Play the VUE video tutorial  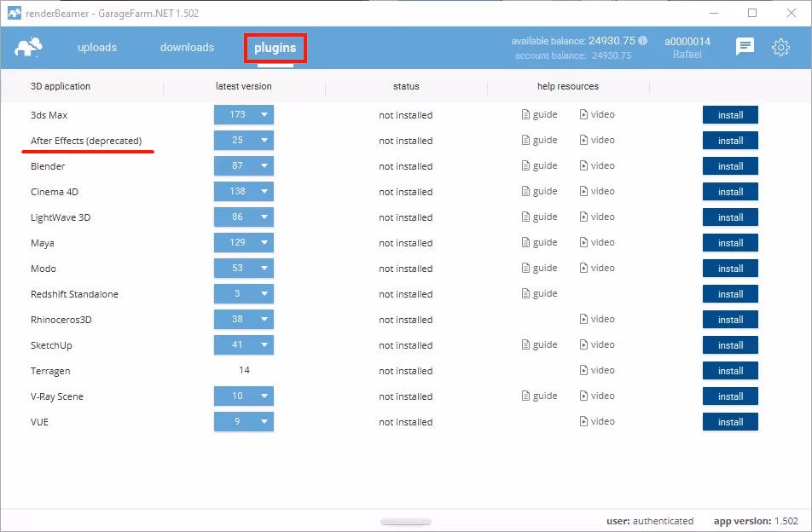coord(597,421)
